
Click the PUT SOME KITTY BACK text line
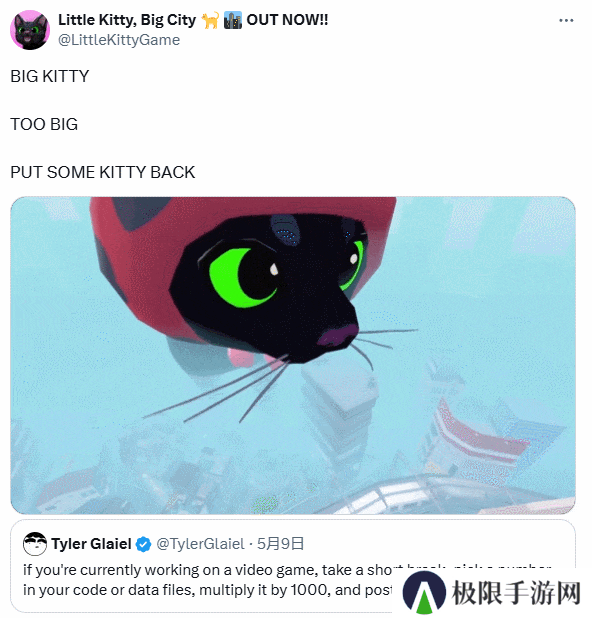[102, 172]
